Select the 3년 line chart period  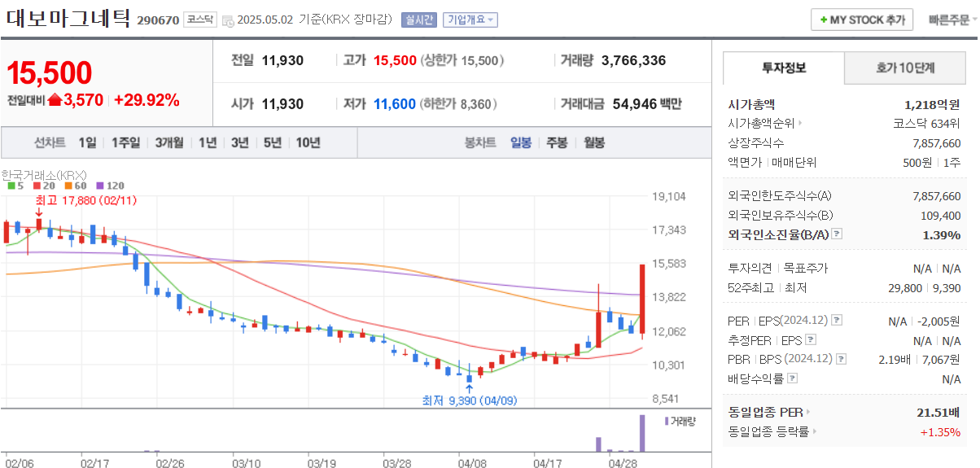click(240, 142)
